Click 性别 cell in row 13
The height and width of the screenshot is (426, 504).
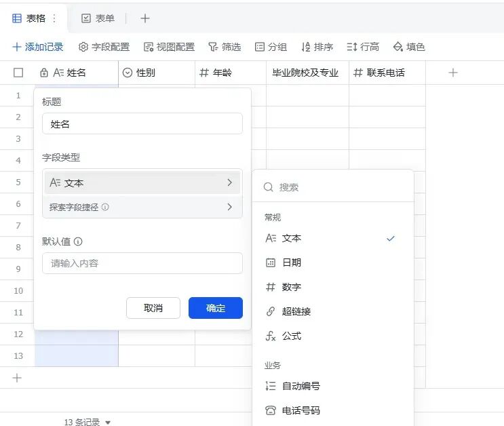157,356
